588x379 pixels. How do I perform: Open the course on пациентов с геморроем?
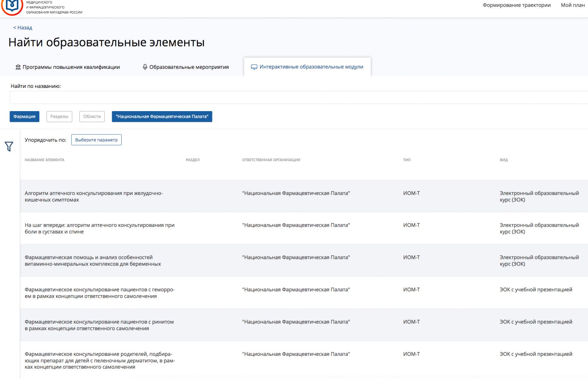coord(100,293)
